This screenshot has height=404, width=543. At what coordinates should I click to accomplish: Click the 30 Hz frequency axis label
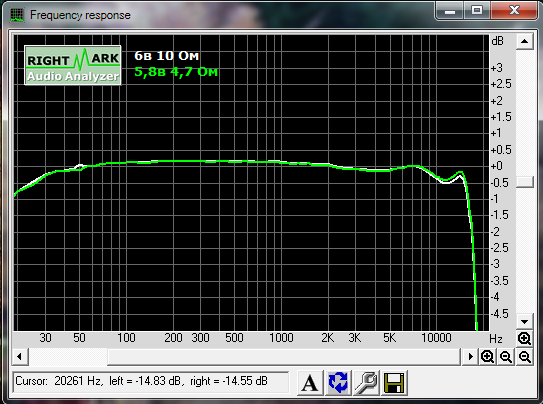click(x=45, y=338)
